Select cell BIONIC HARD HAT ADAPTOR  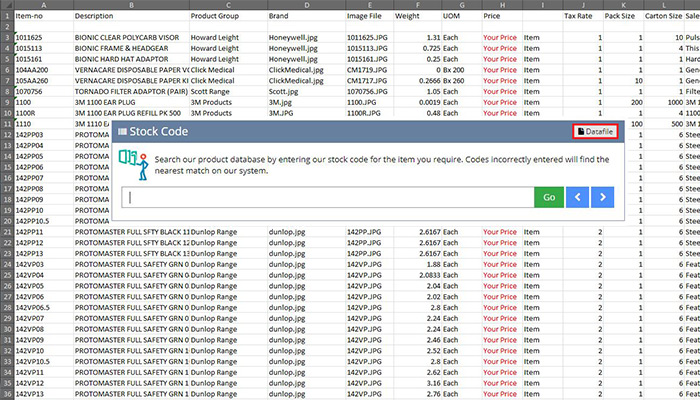(x=131, y=59)
